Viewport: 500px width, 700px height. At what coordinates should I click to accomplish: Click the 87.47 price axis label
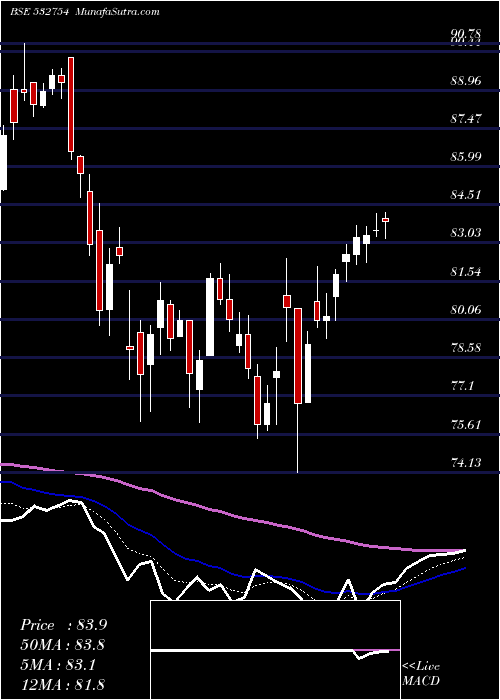coord(466,119)
